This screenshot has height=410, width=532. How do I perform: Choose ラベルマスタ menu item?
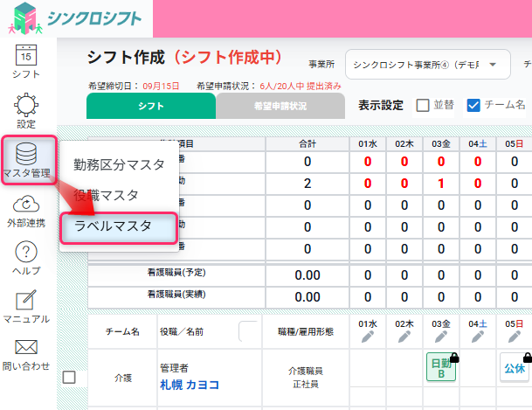click(x=114, y=226)
